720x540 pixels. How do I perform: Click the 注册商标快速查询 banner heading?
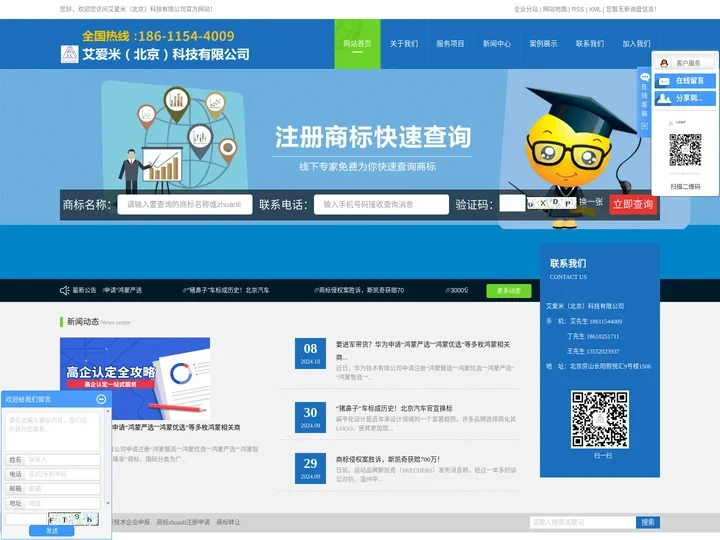pyautogui.click(x=373, y=137)
